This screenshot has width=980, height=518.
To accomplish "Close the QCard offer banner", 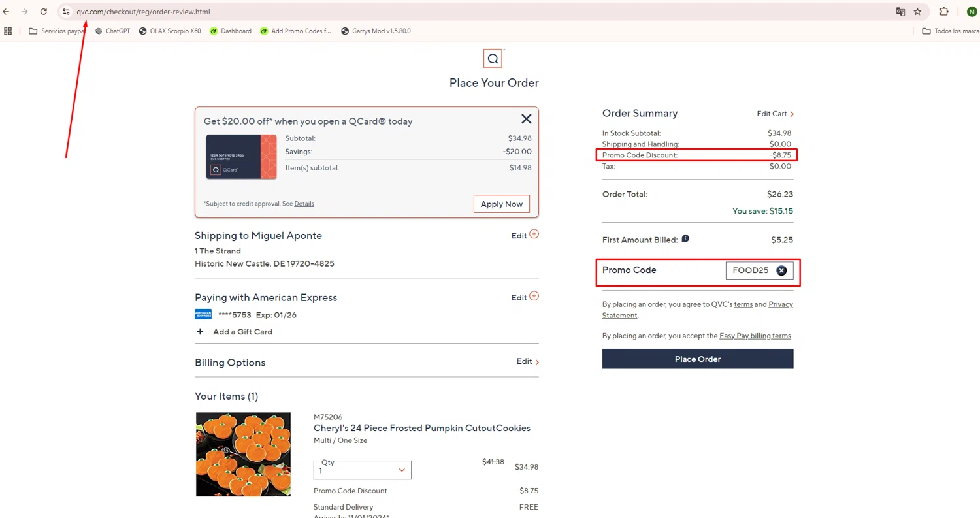I will click(526, 119).
